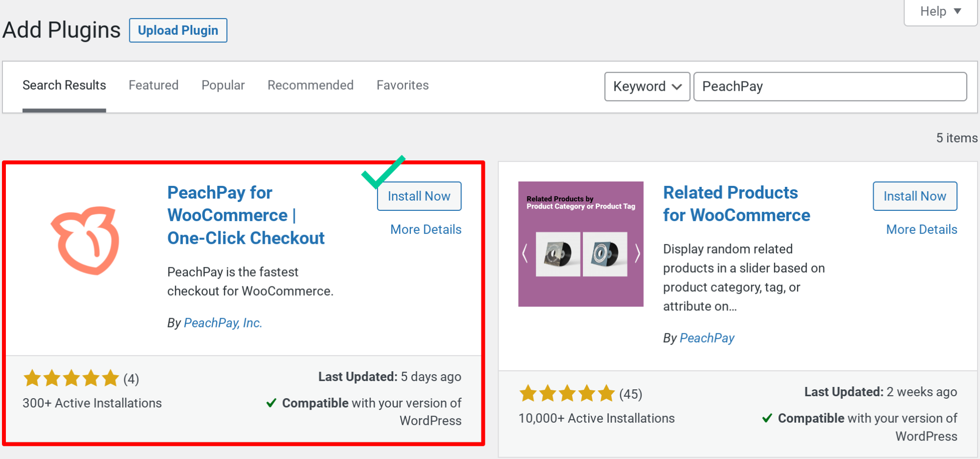Click the fifth star of Related Products rating

[x=607, y=393]
